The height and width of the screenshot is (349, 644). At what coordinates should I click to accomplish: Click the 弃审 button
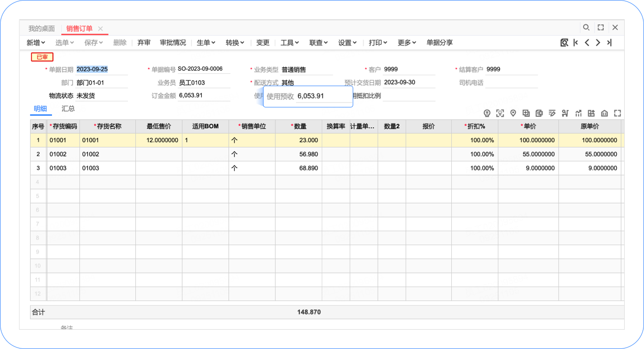tap(144, 43)
